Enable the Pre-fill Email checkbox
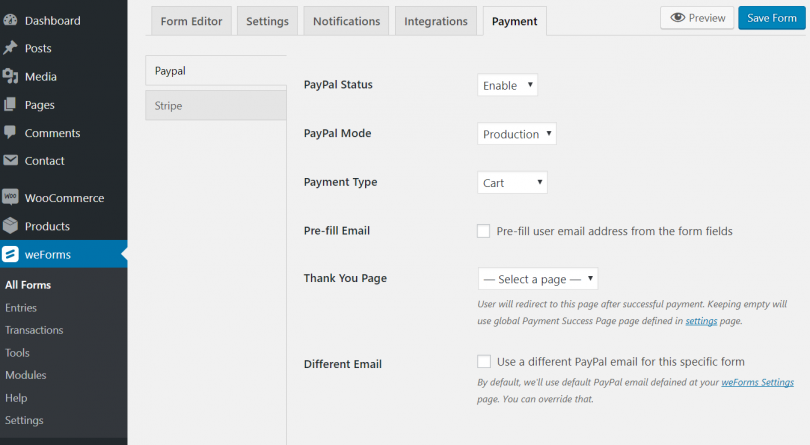The width and height of the screenshot is (810, 445). click(484, 231)
